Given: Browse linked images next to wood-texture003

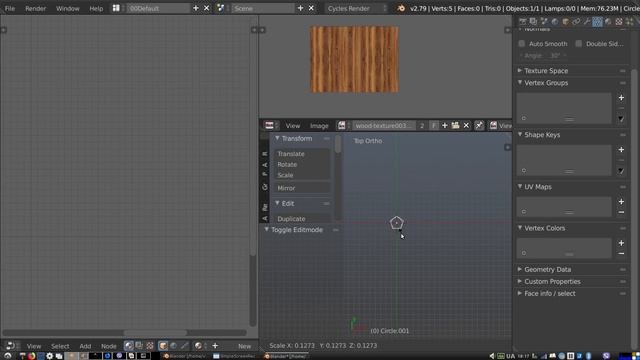Looking at the screenshot, I should [342, 125].
